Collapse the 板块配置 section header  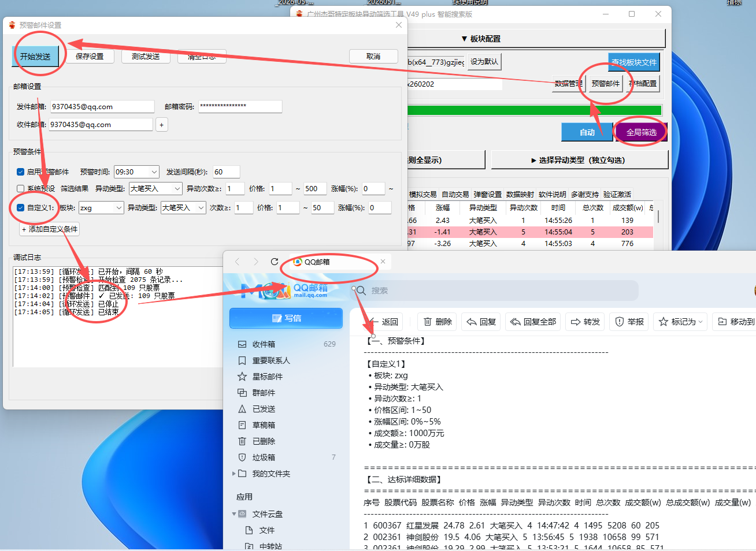tap(480, 39)
